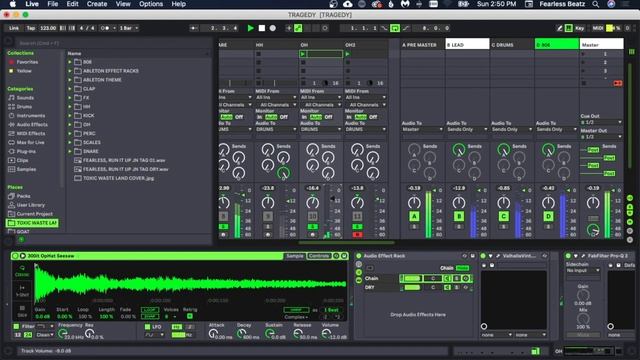The height and width of the screenshot is (360, 640).
Task: Toggle the Simpler device activator
Action: 15,256
